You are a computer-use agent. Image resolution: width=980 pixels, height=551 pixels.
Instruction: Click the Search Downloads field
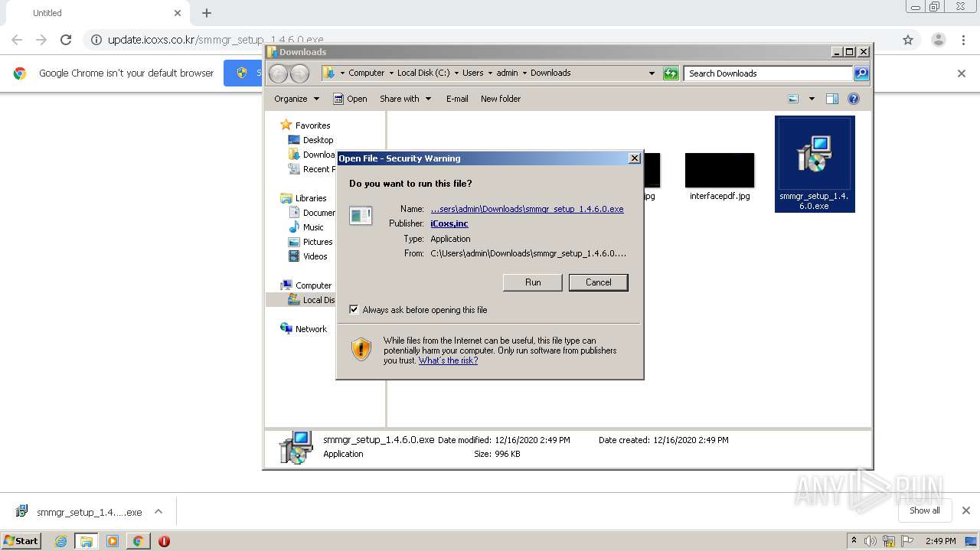(x=768, y=73)
